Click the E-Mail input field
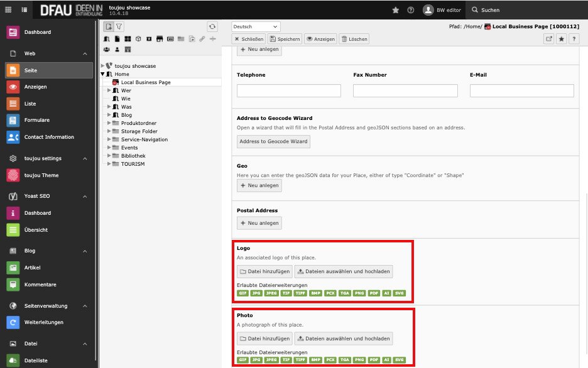The height and width of the screenshot is (368, 588). click(522, 90)
